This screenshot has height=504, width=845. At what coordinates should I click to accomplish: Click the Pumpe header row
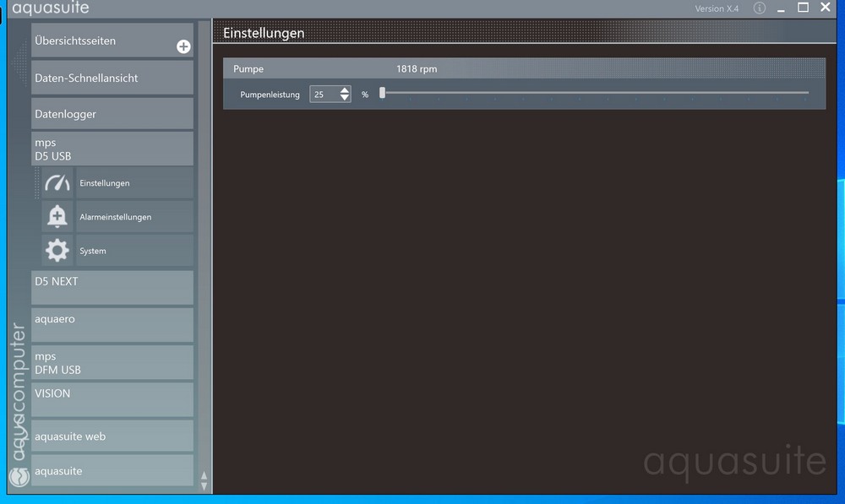[524, 68]
